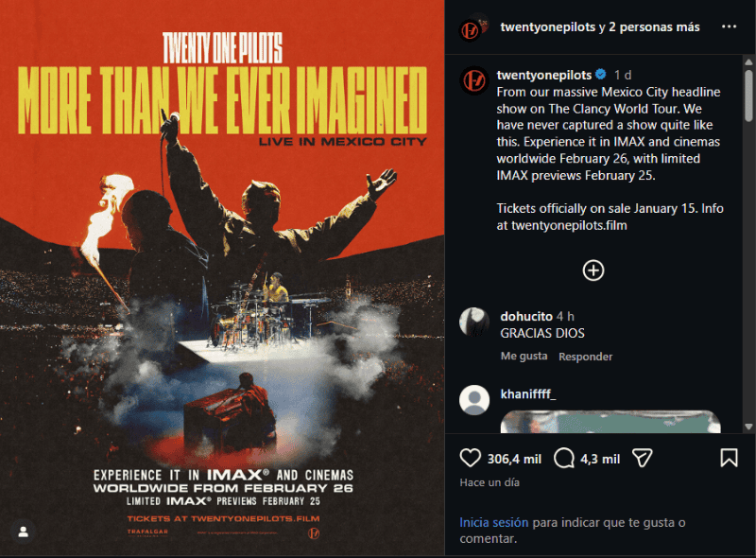
Task: Open more options three-dot menu
Action: pyautogui.click(x=729, y=26)
